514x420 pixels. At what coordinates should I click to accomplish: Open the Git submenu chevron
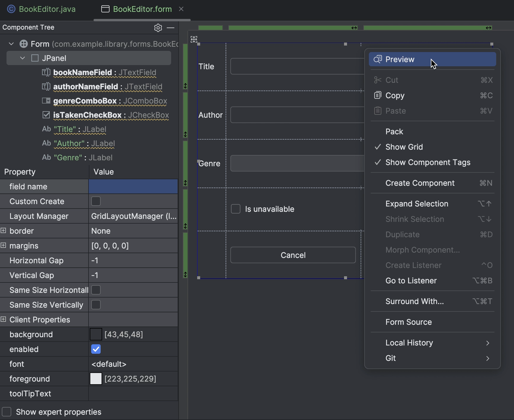[487, 358]
